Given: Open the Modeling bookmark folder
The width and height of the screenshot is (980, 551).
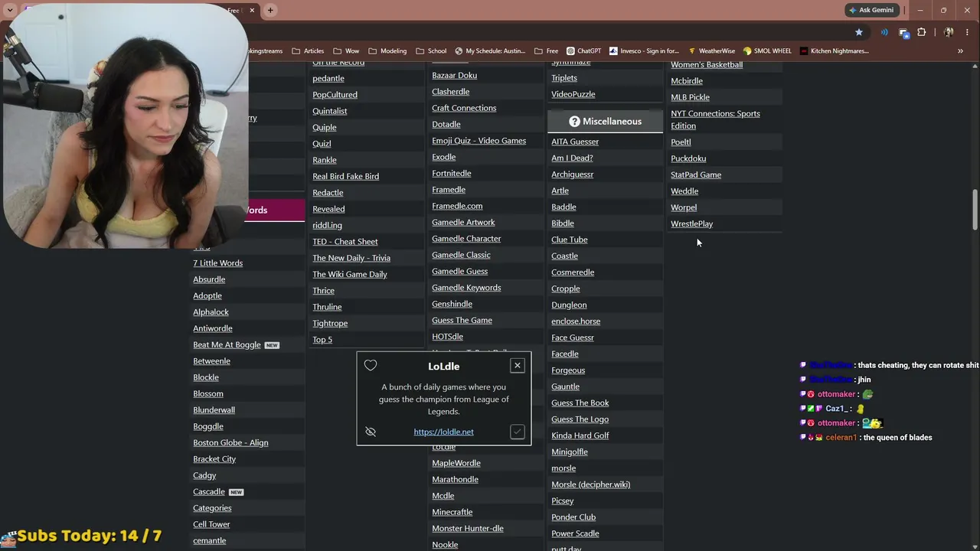Looking at the screenshot, I should (387, 51).
